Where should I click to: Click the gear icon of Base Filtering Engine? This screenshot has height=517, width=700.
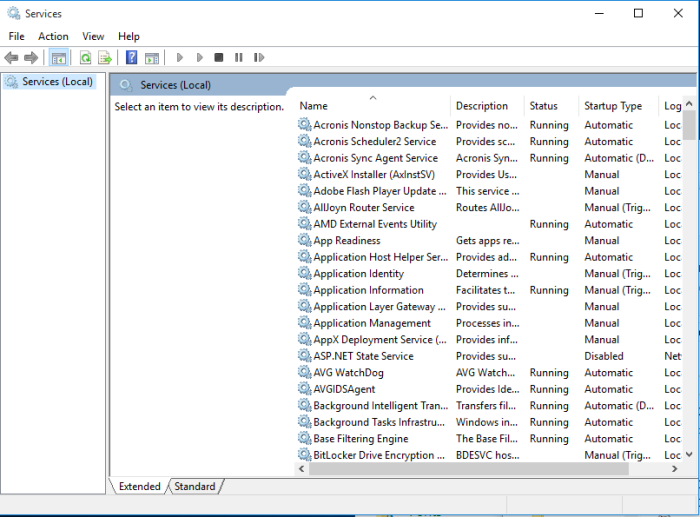(x=304, y=438)
